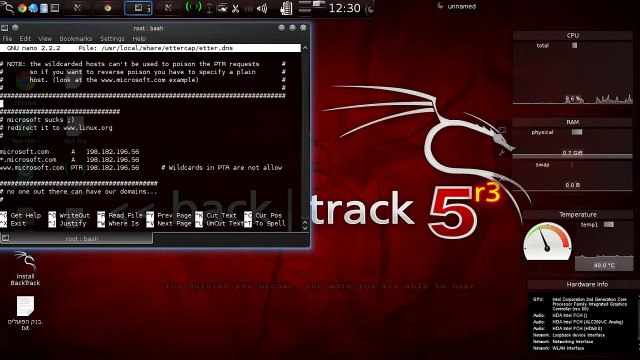Open the speaker volume tray icon

tap(262, 8)
